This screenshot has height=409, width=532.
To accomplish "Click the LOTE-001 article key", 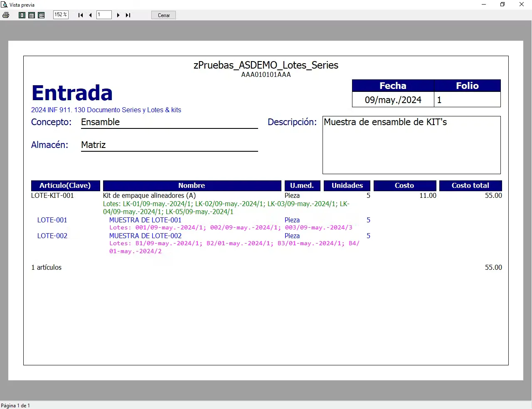I will (x=52, y=220).
